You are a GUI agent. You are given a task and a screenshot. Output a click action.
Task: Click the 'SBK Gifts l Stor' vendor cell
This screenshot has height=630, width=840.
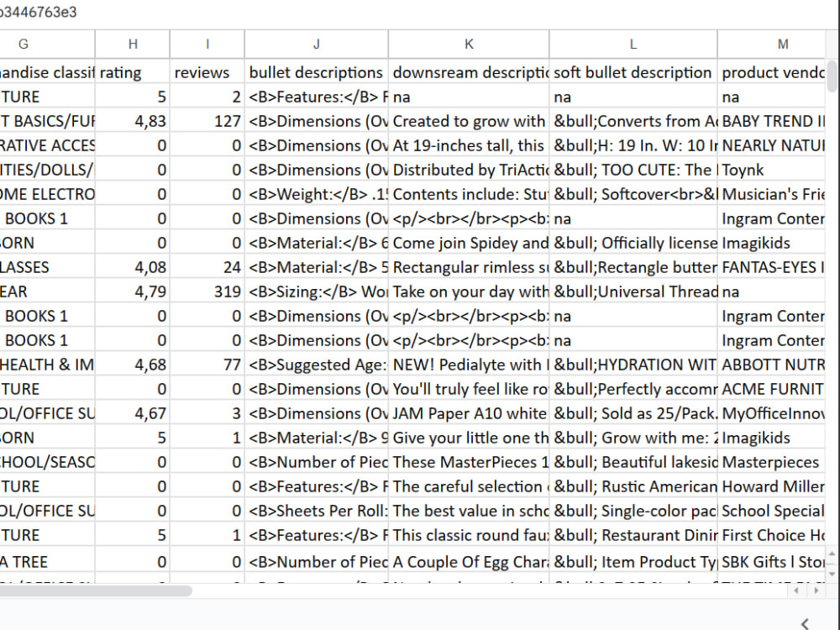tap(771, 562)
